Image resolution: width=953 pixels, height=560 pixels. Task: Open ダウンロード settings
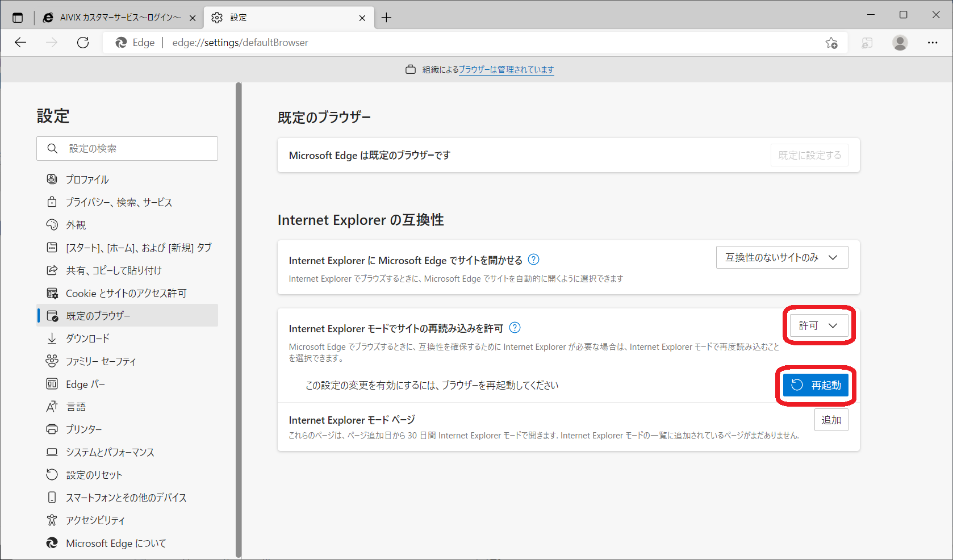[127, 338]
